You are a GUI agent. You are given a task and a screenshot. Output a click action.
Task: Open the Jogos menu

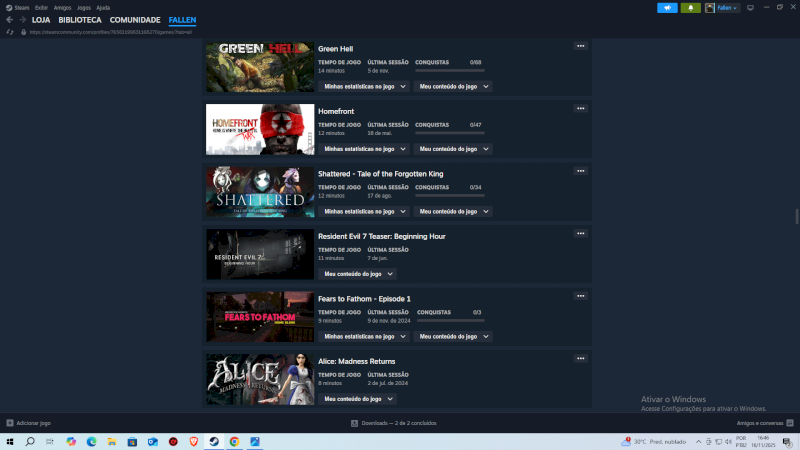click(x=84, y=8)
